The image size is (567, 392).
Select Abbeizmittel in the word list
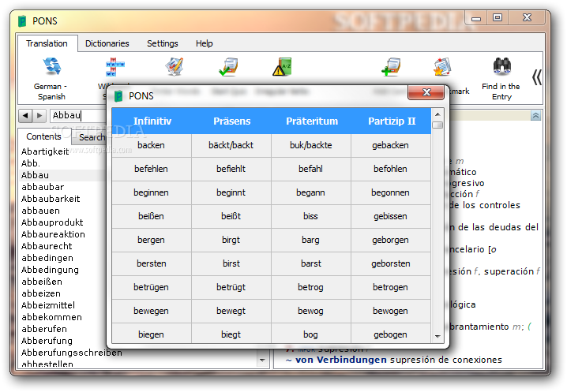coord(47,305)
